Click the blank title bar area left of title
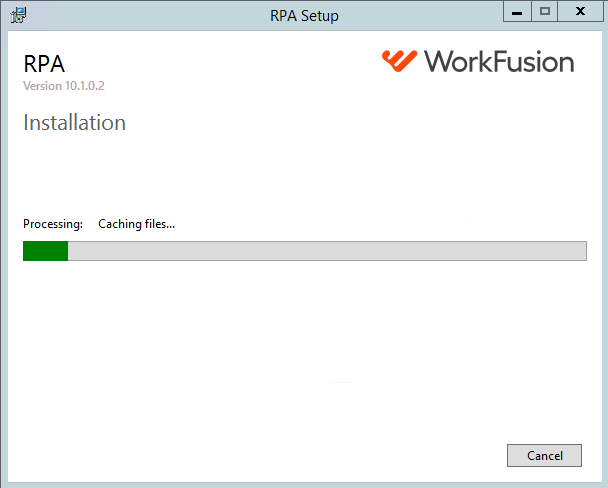This screenshot has height=488, width=608. [147, 16]
